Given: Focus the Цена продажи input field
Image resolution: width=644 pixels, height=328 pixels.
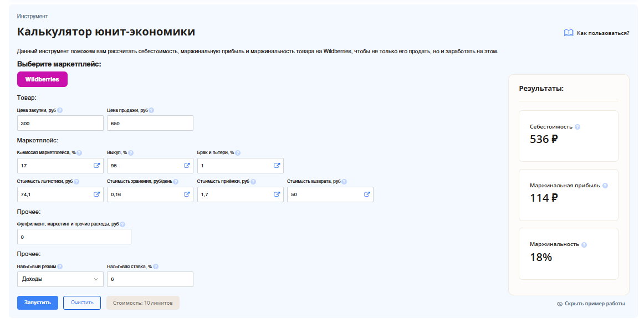Looking at the screenshot, I should point(150,123).
